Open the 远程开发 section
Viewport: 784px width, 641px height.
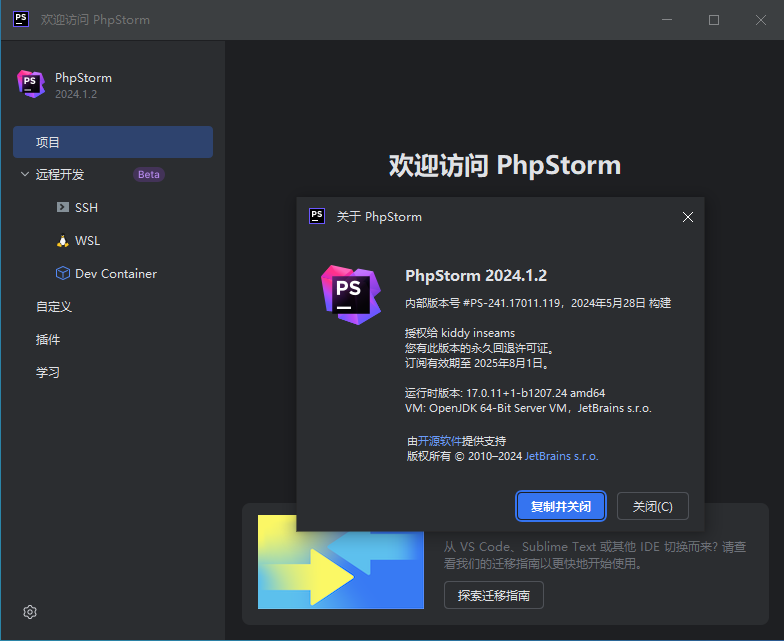[60, 174]
